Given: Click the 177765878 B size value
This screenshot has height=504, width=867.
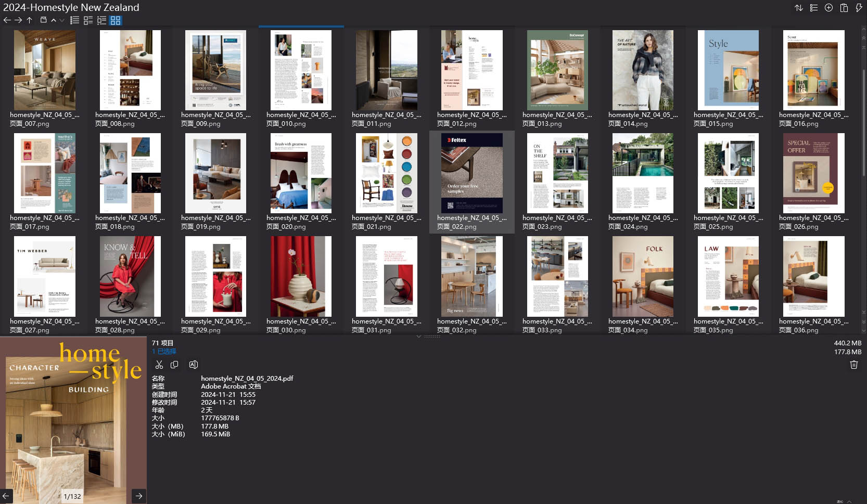Looking at the screenshot, I should (220, 418).
